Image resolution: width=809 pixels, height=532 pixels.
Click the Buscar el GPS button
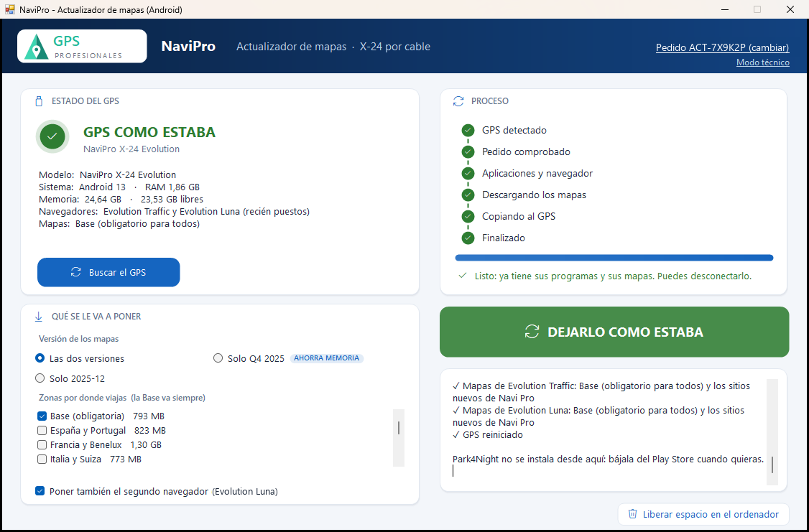108,272
